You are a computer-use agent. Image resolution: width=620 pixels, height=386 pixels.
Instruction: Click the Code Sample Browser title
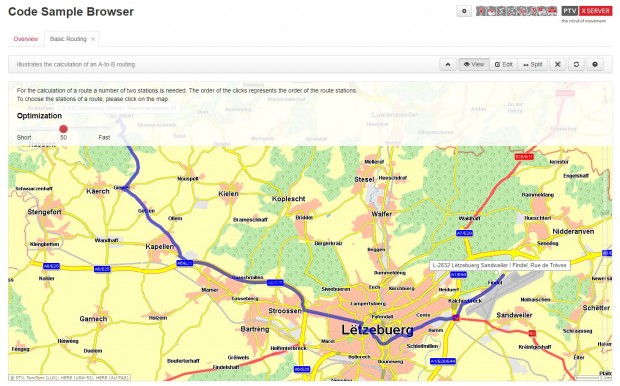[x=71, y=11]
